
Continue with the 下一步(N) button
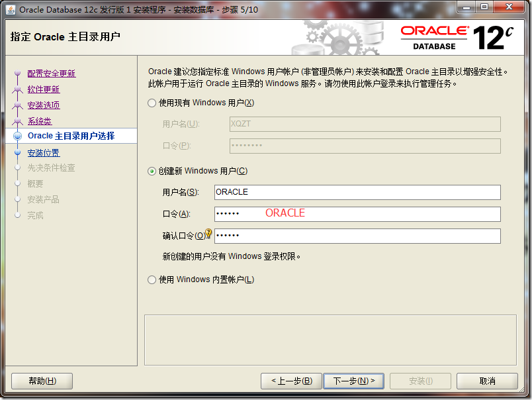point(354,381)
